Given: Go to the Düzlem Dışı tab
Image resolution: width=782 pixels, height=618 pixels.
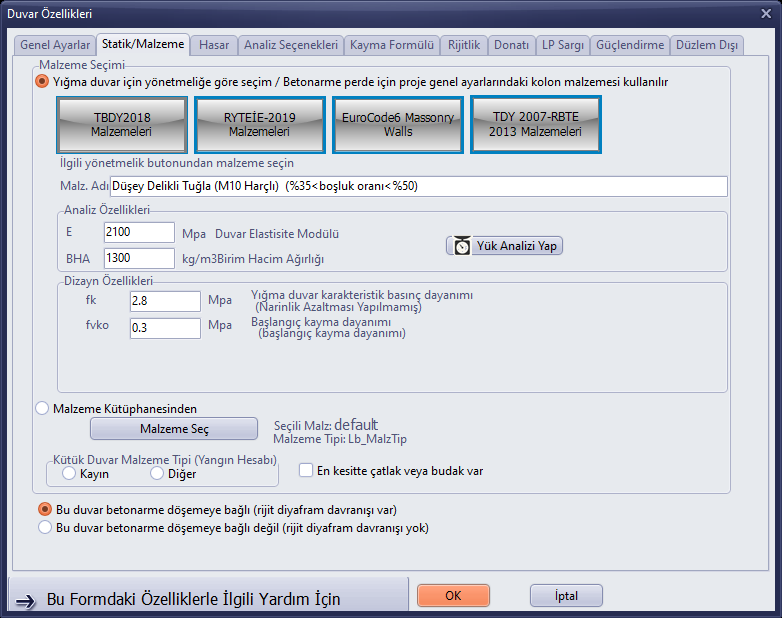Looking at the screenshot, I should point(707,45).
